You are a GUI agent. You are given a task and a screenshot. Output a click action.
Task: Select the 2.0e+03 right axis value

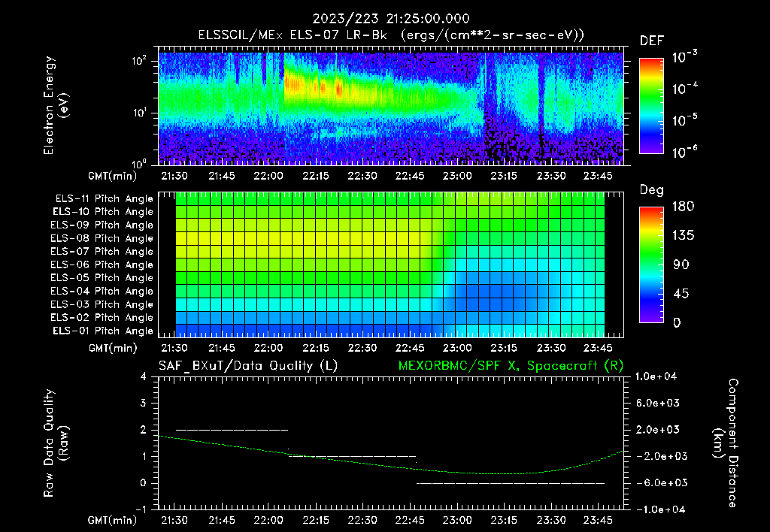tap(658, 429)
